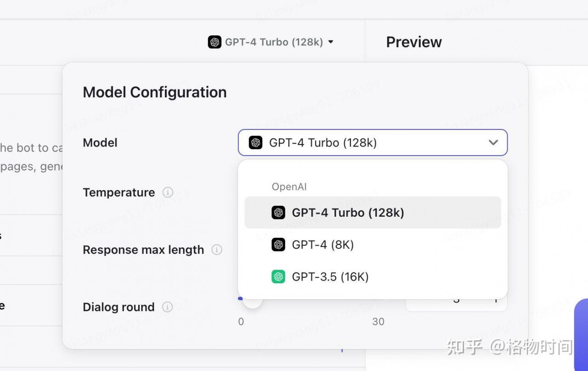Click the slider maximum value 30
This screenshot has width=588, height=371.
click(378, 322)
